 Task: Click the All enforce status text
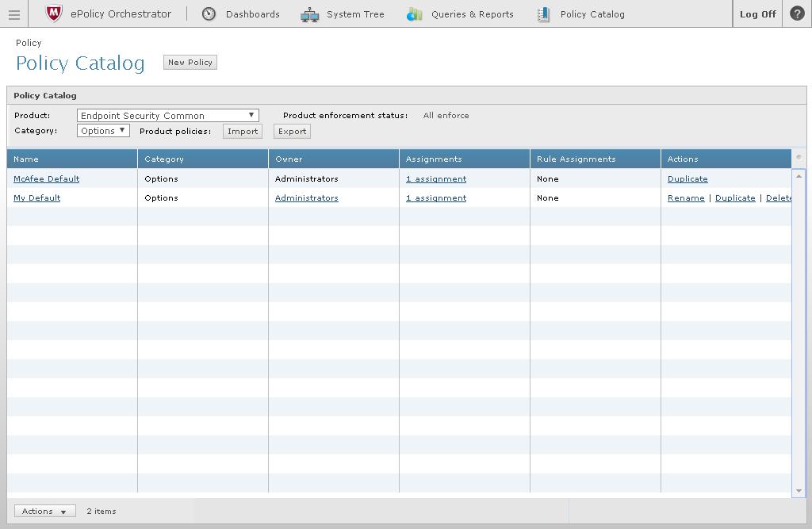coord(446,116)
